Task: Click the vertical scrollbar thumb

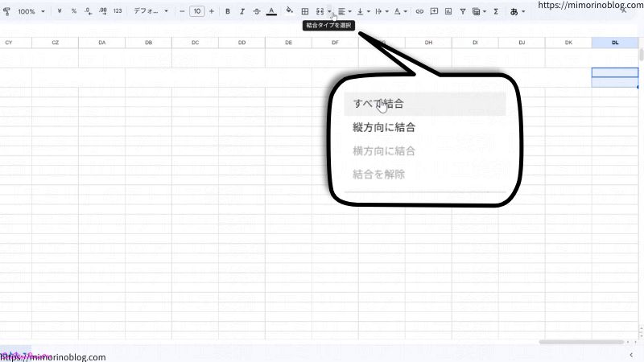Action: pyautogui.click(x=641, y=55)
